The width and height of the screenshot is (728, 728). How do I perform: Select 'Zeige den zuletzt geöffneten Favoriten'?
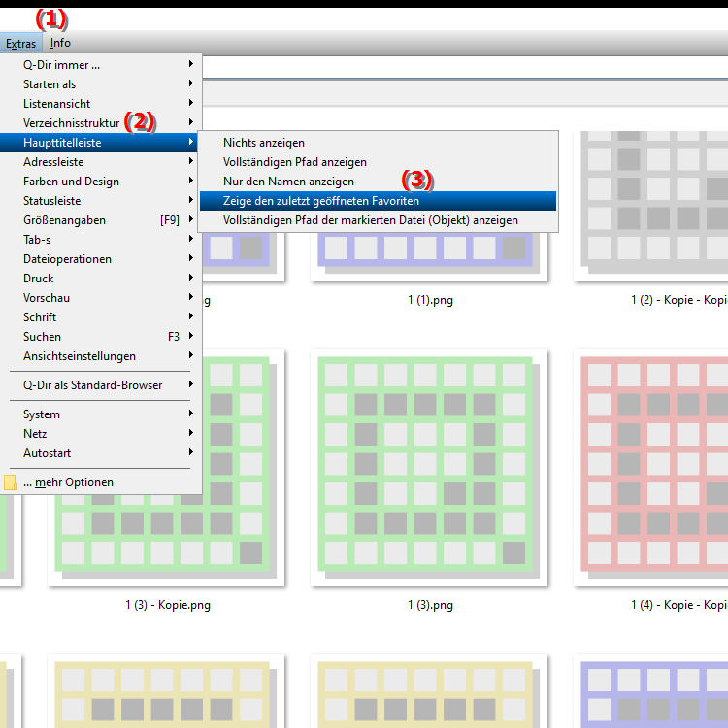pos(378,201)
